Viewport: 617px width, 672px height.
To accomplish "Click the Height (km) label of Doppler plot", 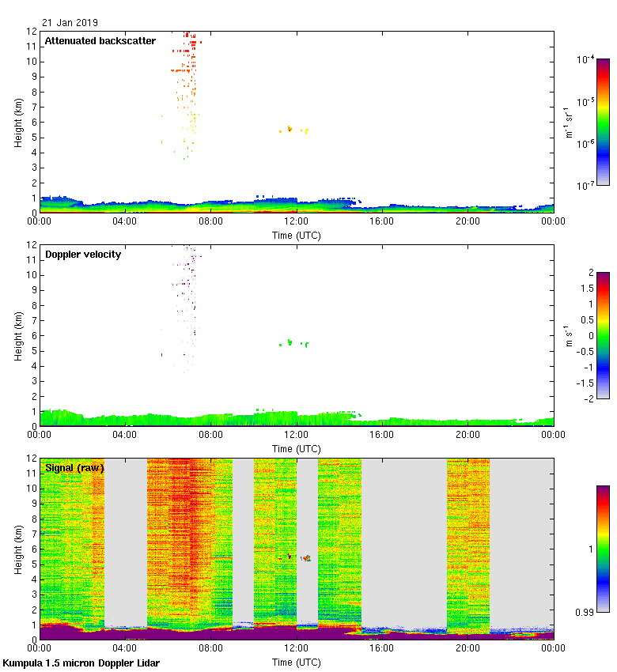I will (19, 336).
